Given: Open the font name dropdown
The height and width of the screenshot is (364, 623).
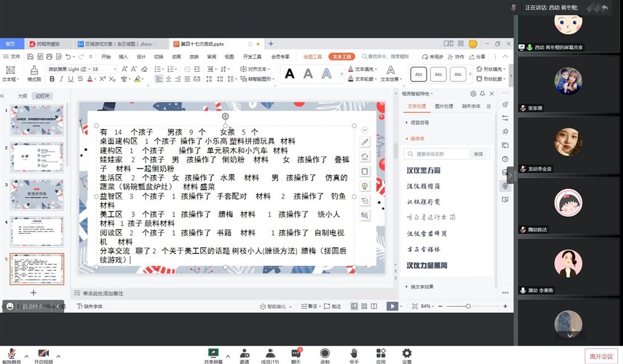Looking at the screenshot, I should click(x=89, y=69).
